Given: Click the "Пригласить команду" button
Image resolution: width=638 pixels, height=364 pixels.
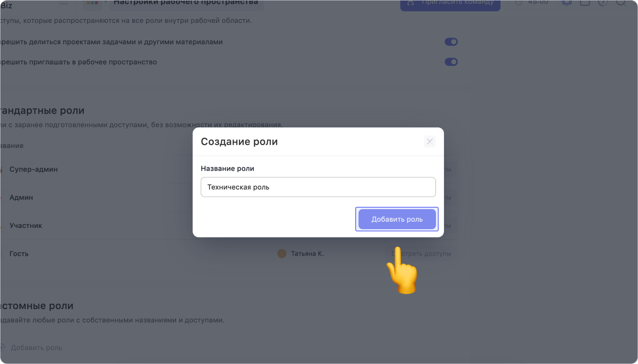Looking at the screenshot, I should click(x=450, y=3).
